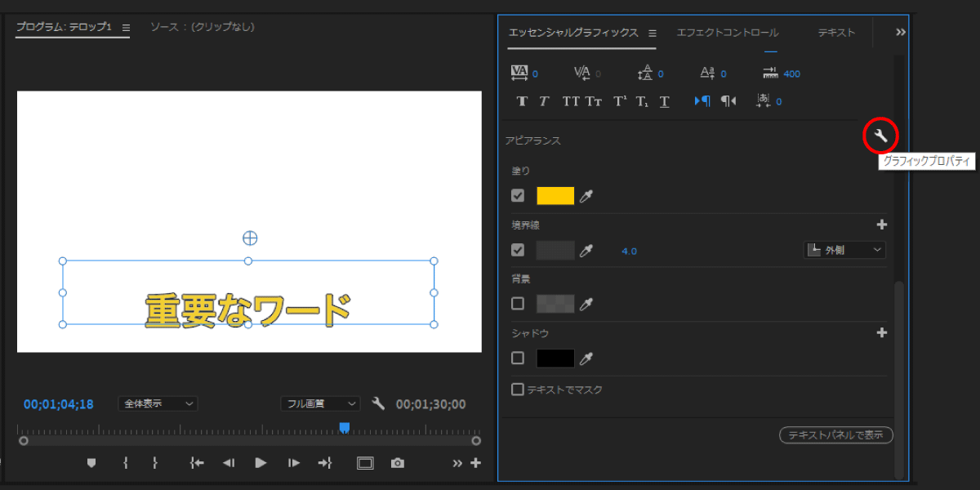980x490 pixels.
Task: Open the 背景 checkered color swatch
Action: pos(555,304)
